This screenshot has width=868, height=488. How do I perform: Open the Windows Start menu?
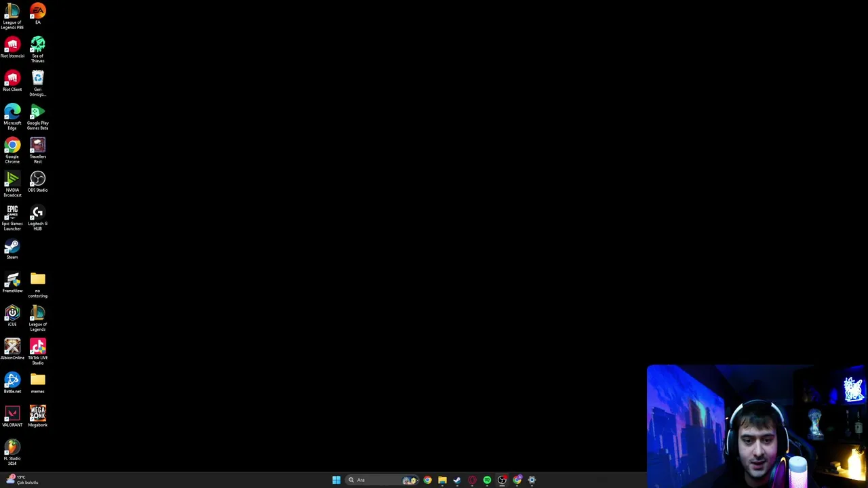point(336,480)
